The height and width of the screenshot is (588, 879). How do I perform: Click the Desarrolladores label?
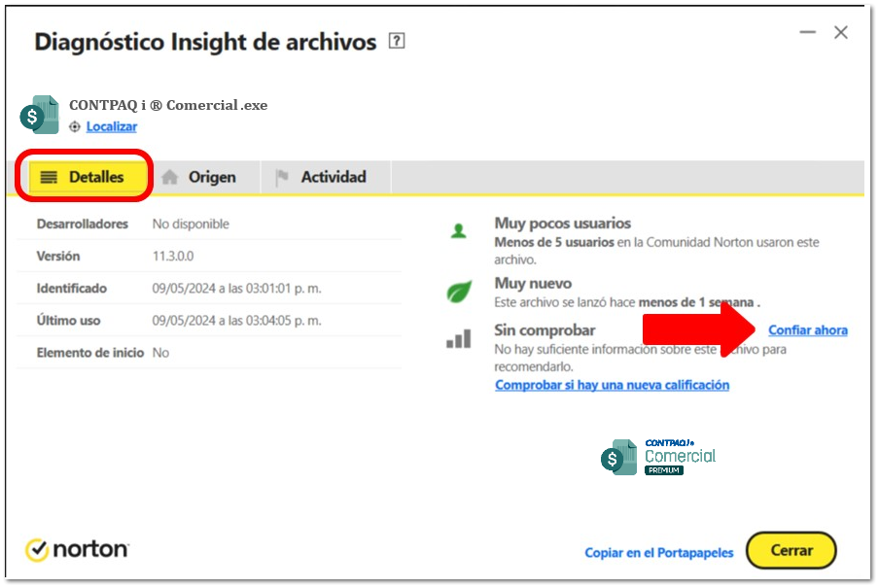point(83,225)
